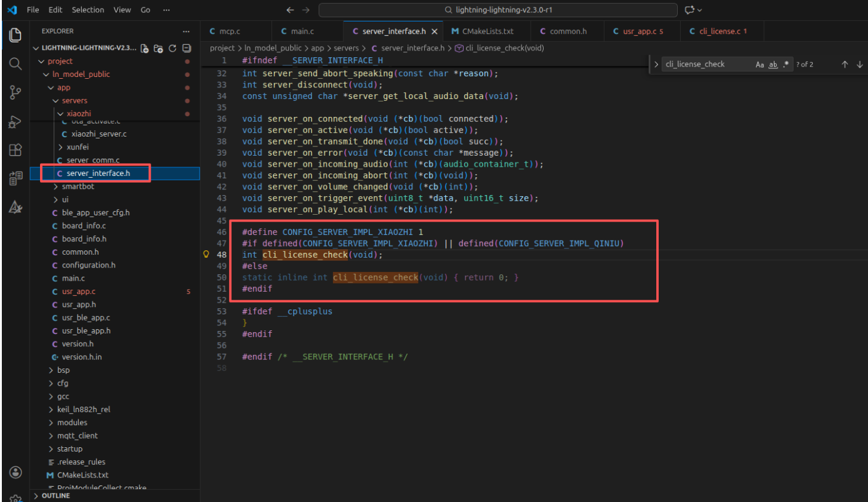The width and height of the screenshot is (868, 502).
Task: Collapse the project folder
Action: pyautogui.click(x=41, y=61)
